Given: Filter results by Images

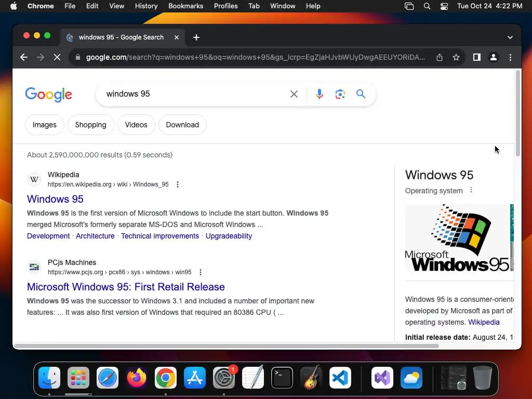Looking at the screenshot, I should click(45, 125).
